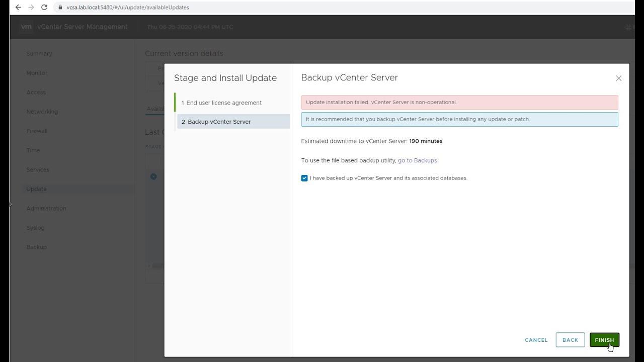Close the Stage and Install Update dialog
Screen dimensions: 644x362
(618, 78)
